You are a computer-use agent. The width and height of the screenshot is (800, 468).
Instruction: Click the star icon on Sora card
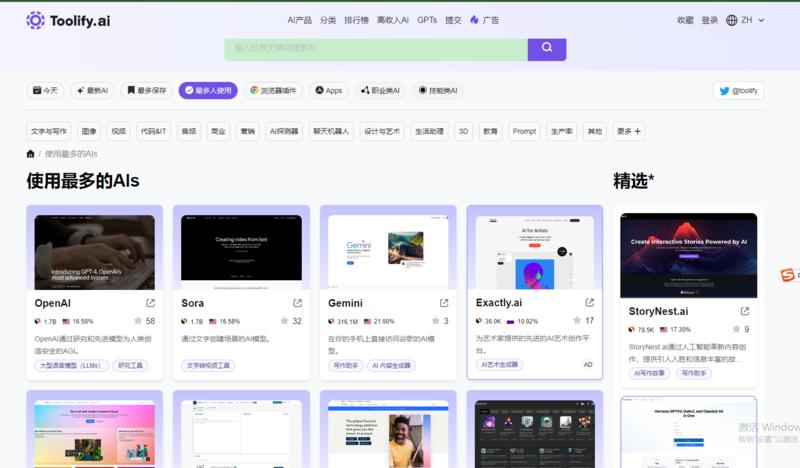pos(284,321)
